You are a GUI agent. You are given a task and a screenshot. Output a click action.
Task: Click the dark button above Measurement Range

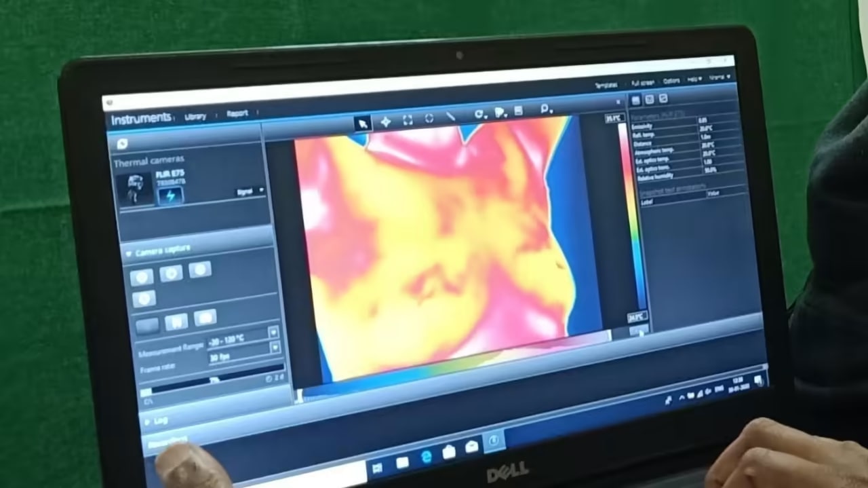tap(147, 325)
